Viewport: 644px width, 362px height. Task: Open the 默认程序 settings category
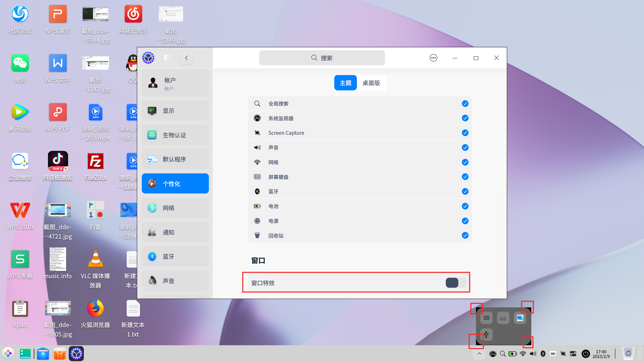175,159
